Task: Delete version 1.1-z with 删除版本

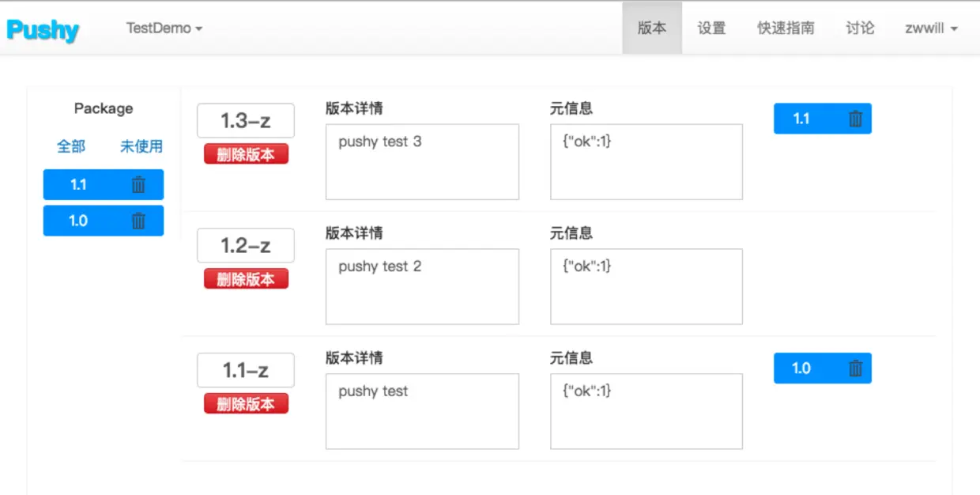Action: click(x=246, y=403)
